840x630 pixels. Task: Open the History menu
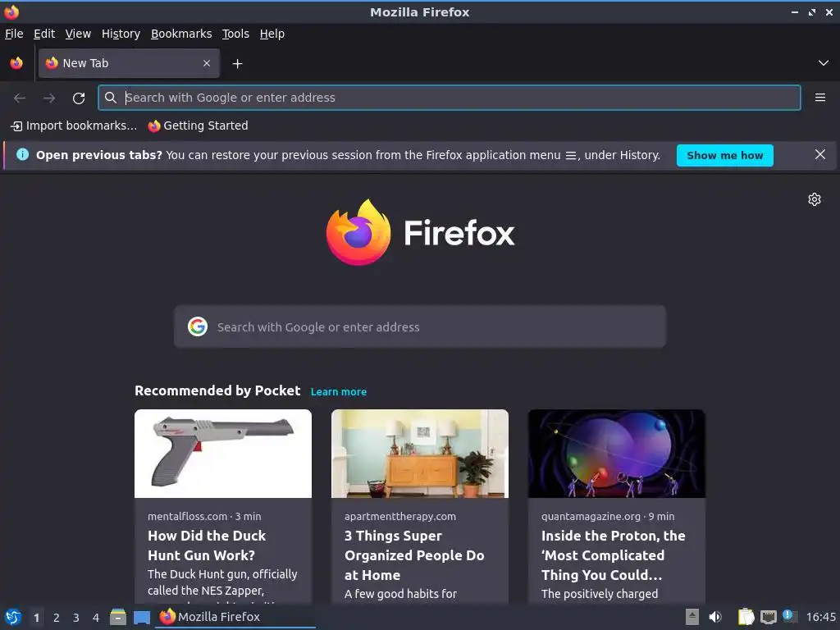click(121, 34)
